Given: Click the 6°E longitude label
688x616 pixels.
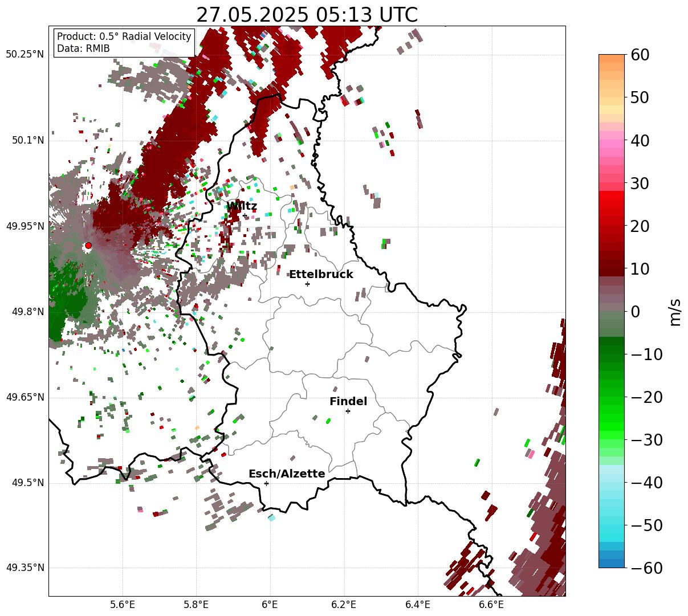Looking at the screenshot, I should pos(270,605).
